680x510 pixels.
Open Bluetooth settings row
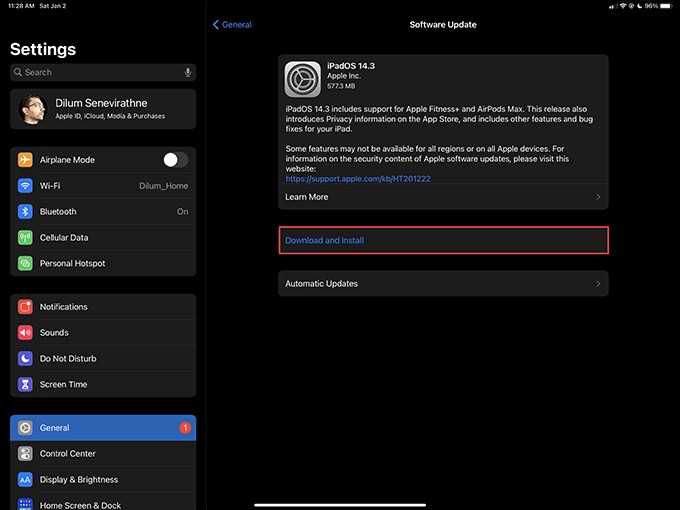(x=103, y=212)
